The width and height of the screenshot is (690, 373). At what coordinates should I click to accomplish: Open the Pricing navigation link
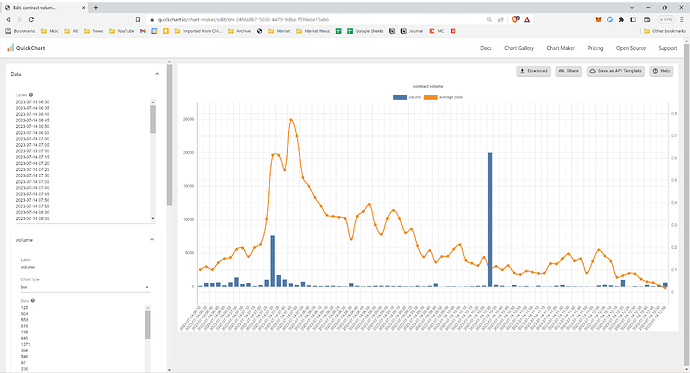[595, 48]
